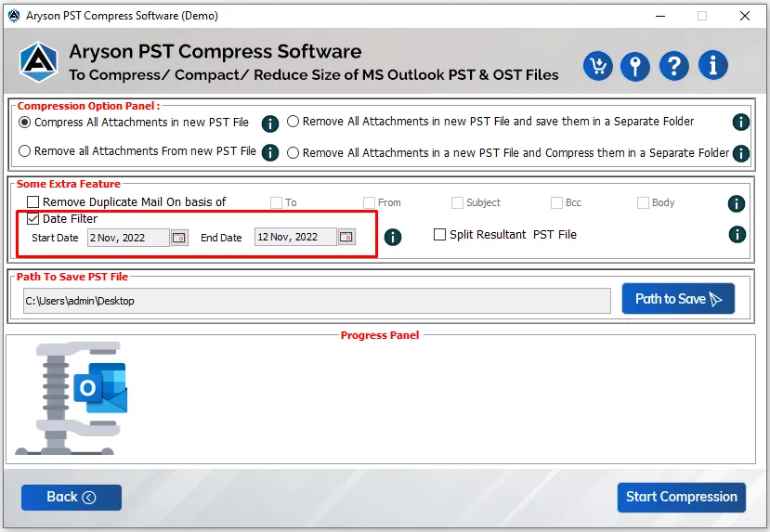The width and height of the screenshot is (770, 532).
Task: Click End Date field showing 12 Nov, 2022
Action: [295, 237]
